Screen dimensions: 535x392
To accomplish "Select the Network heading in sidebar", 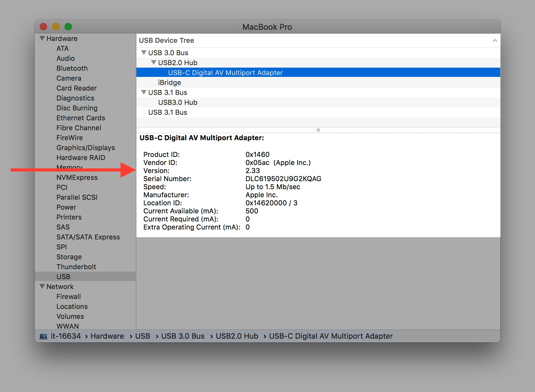I will (60, 287).
